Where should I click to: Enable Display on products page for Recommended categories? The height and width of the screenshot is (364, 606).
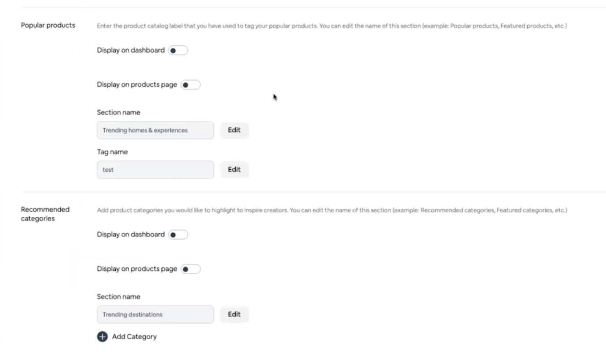190,269
